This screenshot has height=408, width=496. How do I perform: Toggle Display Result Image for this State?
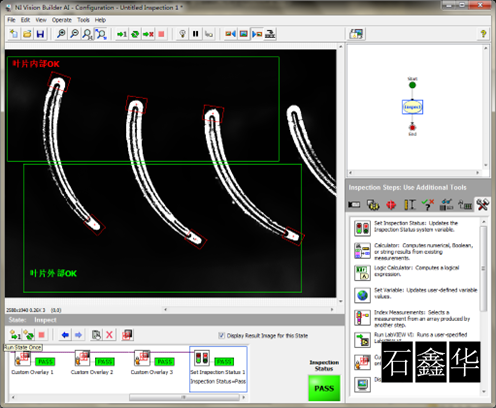coord(221,335)
